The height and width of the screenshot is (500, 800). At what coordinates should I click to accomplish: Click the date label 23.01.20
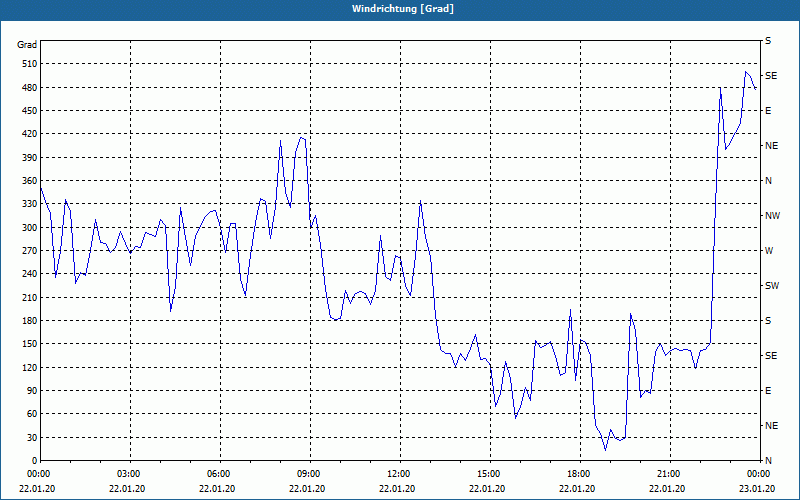(757, 488)
